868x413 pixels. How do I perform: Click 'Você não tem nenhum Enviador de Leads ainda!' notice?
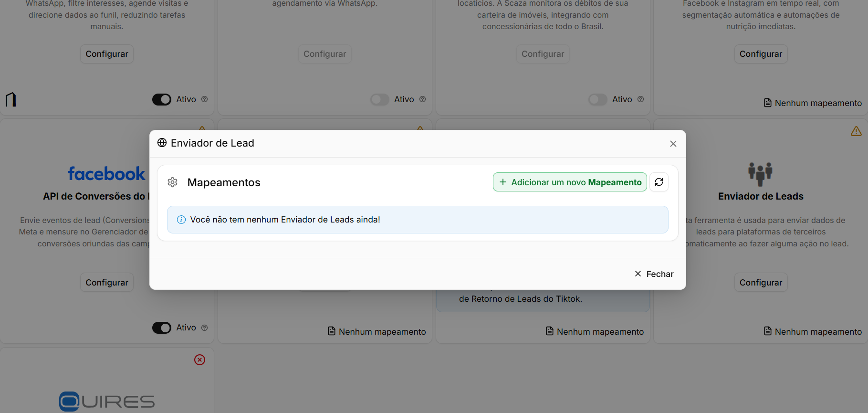pos(418,220)
